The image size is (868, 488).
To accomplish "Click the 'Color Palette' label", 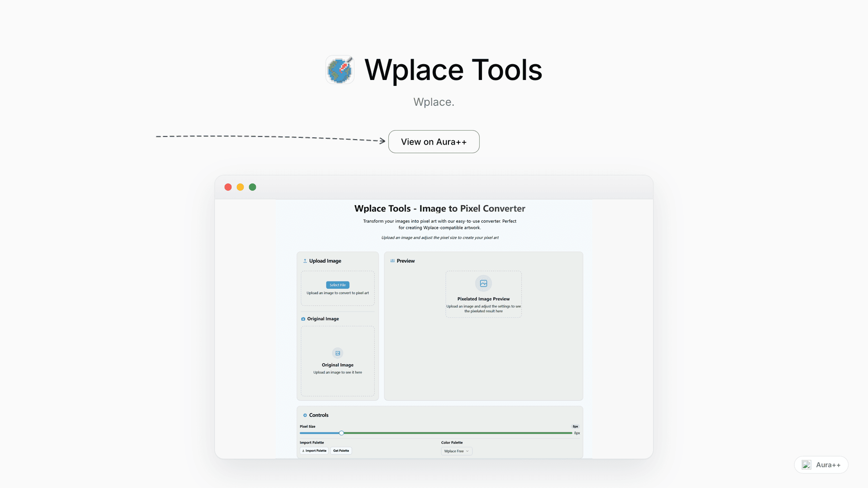I will [452, 443].
